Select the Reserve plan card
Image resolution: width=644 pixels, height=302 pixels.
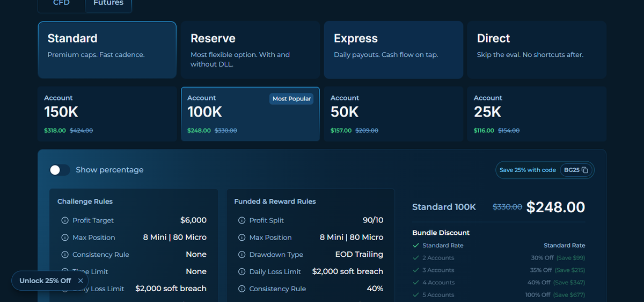(250, 50)
